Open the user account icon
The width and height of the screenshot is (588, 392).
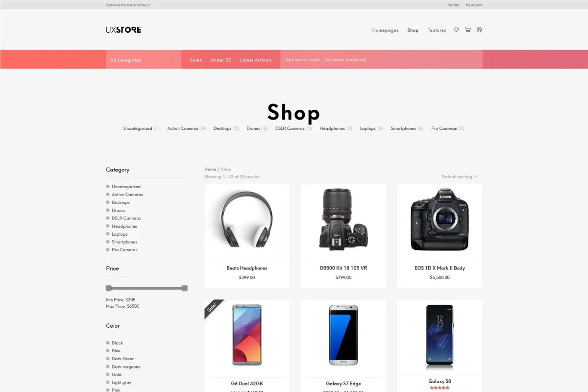[480, 30]
